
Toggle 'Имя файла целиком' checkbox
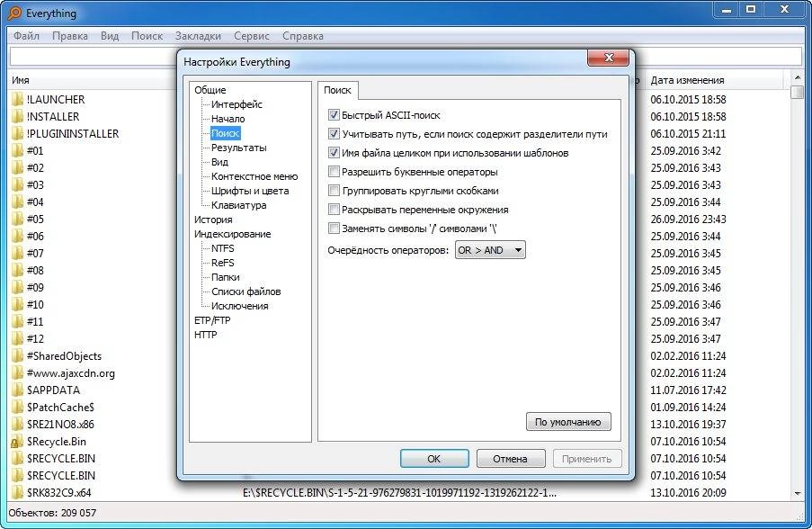pyautogui.click(x=334, y=152)
